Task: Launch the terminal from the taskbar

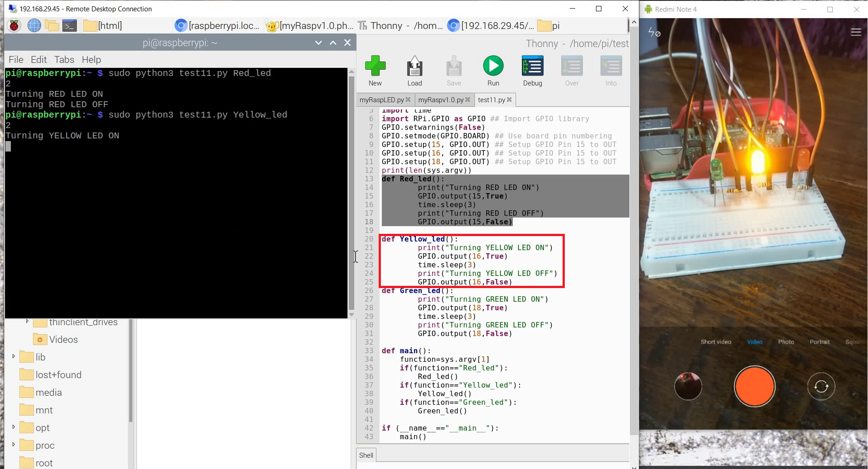Action: [69, 25]
